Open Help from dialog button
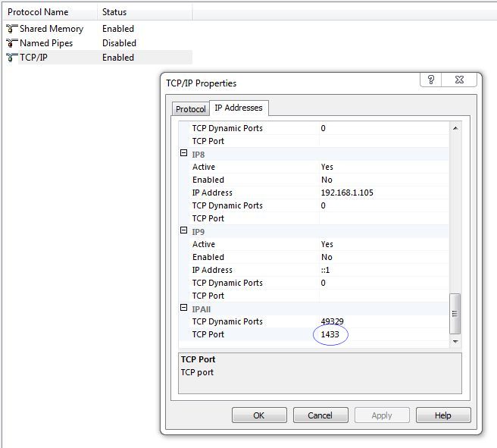This screenshot has width=497, height=448. (x=442, y=415)
